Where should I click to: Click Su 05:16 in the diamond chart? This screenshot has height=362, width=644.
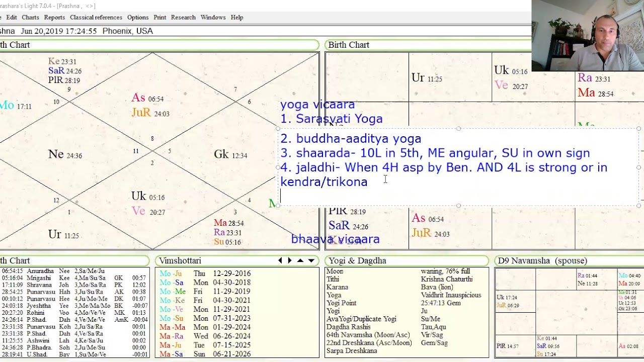227,242
